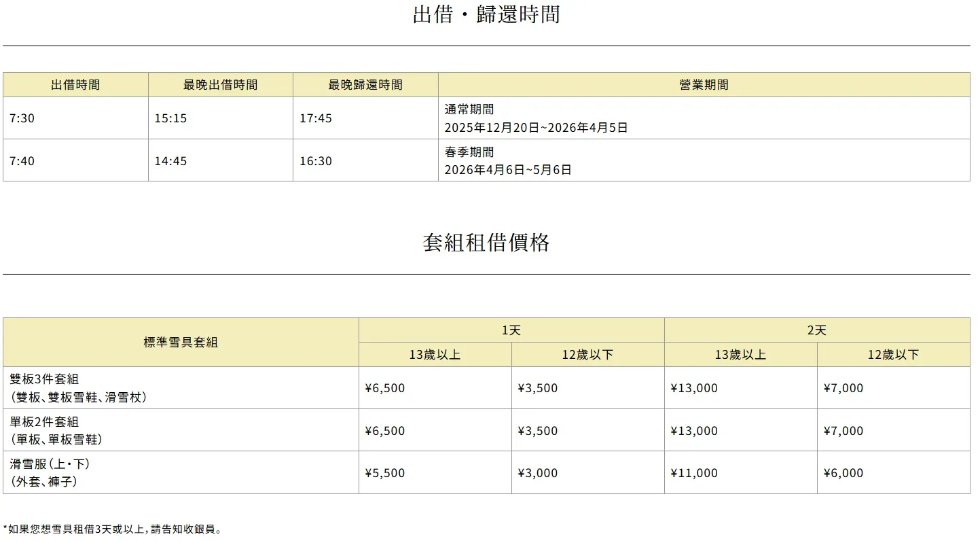Select the 通常期間 date range cell

[x=536, y=118]
